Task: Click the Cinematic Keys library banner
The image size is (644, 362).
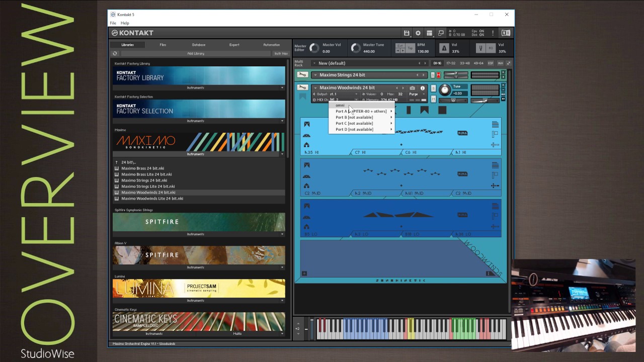Action: tap(199, 321)
